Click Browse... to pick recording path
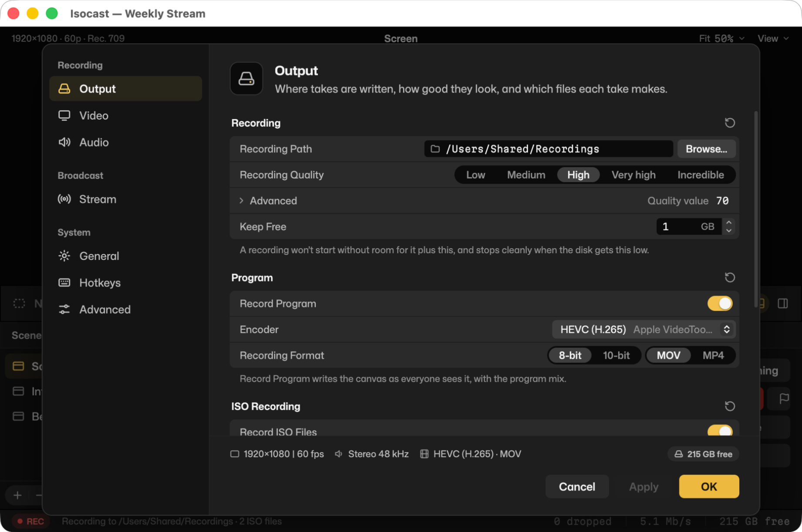This screenshot has width=802, height=532. pyautogui.click(x=706, y=149)
